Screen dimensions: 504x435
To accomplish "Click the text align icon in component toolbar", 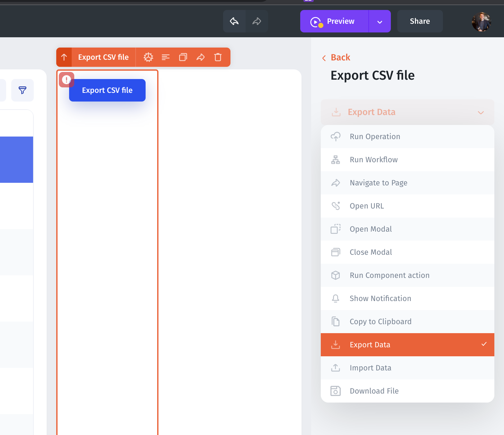I will tap(166, 57).
